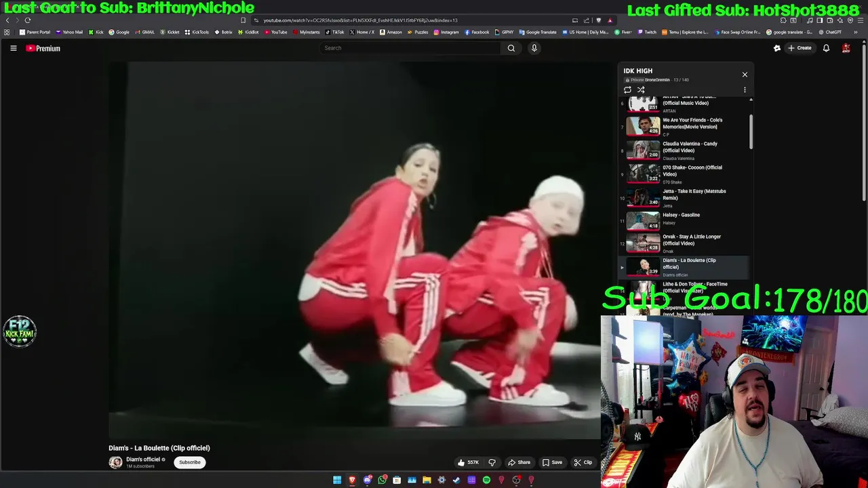Image resolution: width=868 pixels, height=488 pixels.
Task: Open Diam's officiel channel avatar
Action: click(x=116, y=462)
